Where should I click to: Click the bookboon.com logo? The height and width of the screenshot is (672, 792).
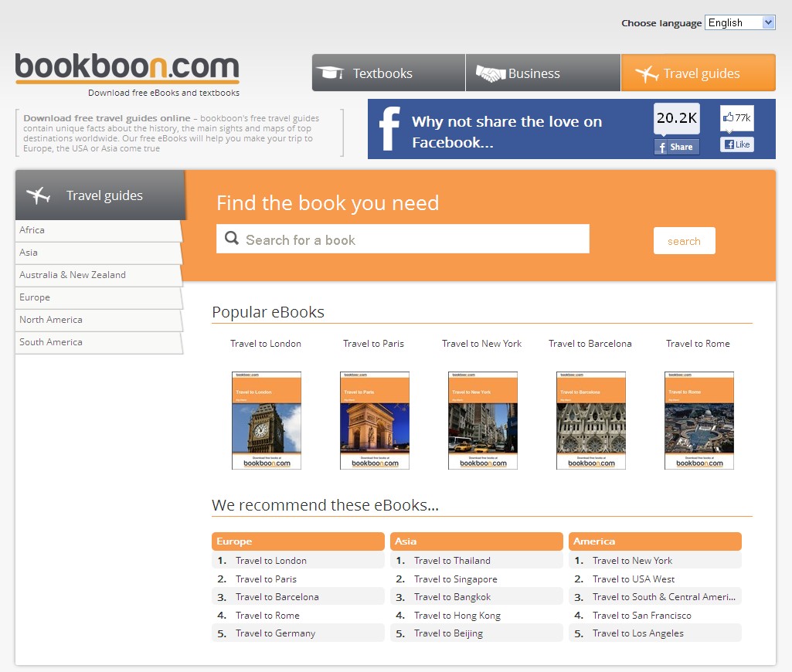click(127, 68)
